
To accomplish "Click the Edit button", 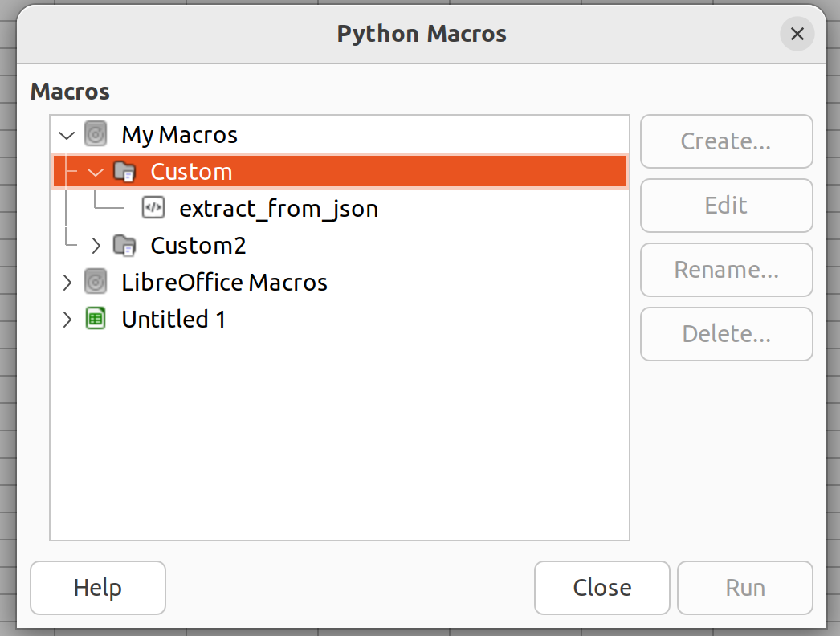I will click(x=727, y=206).
